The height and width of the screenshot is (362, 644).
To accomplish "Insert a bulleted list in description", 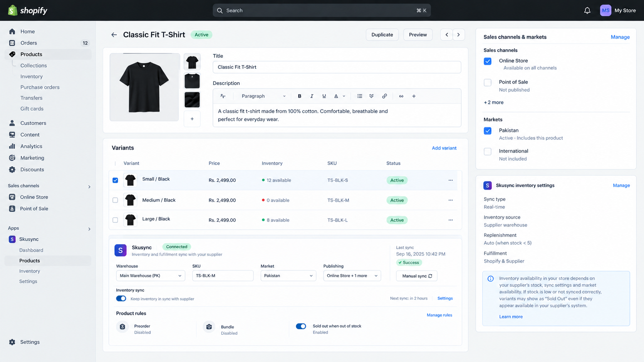I will point(360,96).
